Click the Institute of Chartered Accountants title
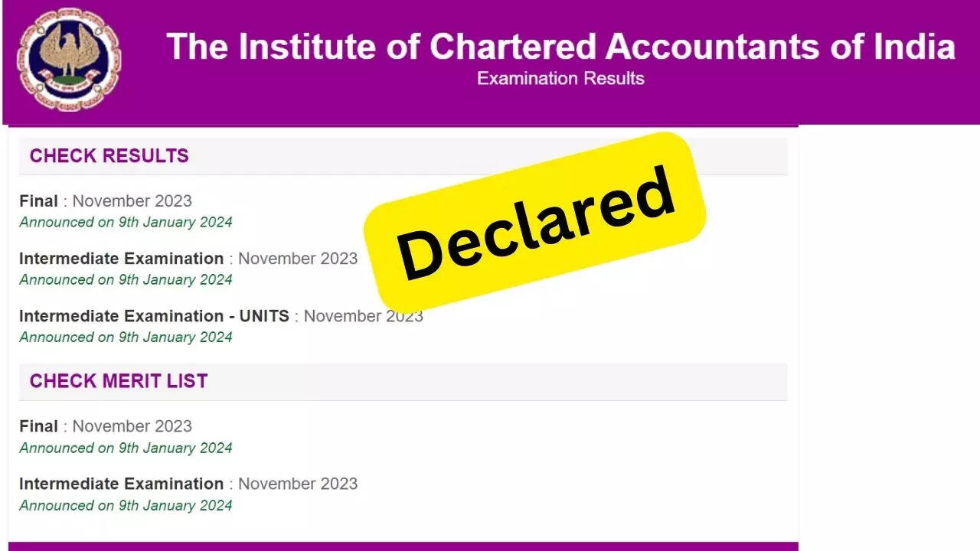 click(560, 46)
